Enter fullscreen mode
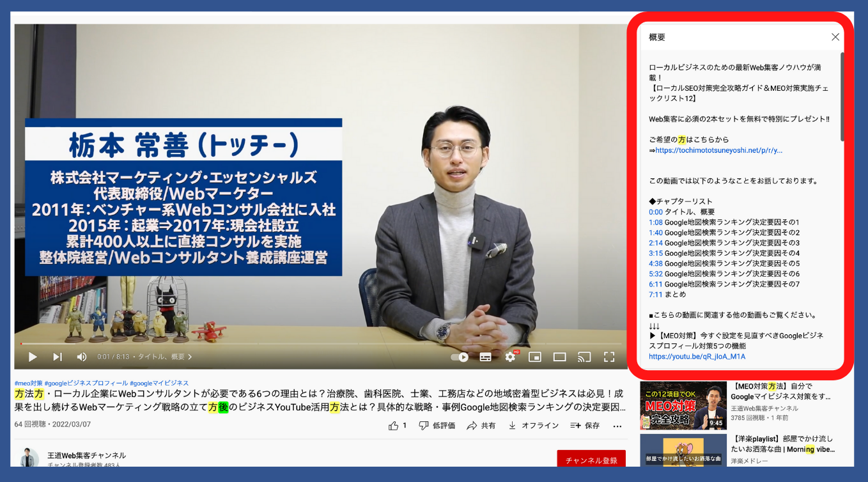 609,357
